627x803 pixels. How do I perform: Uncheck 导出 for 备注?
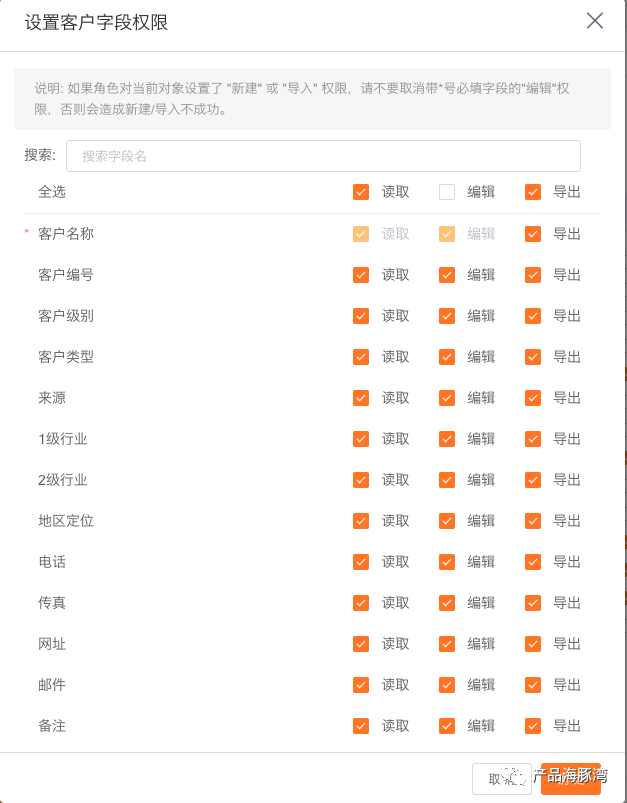533,726
